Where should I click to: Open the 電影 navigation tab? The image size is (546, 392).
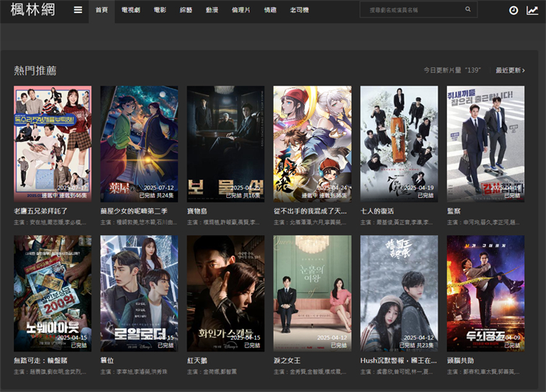160,10
